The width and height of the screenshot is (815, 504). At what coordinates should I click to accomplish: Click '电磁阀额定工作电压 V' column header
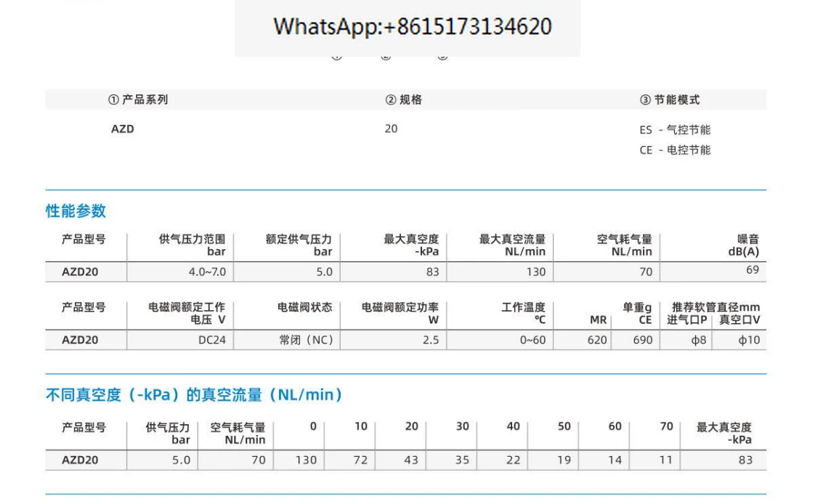coord(187,313)
